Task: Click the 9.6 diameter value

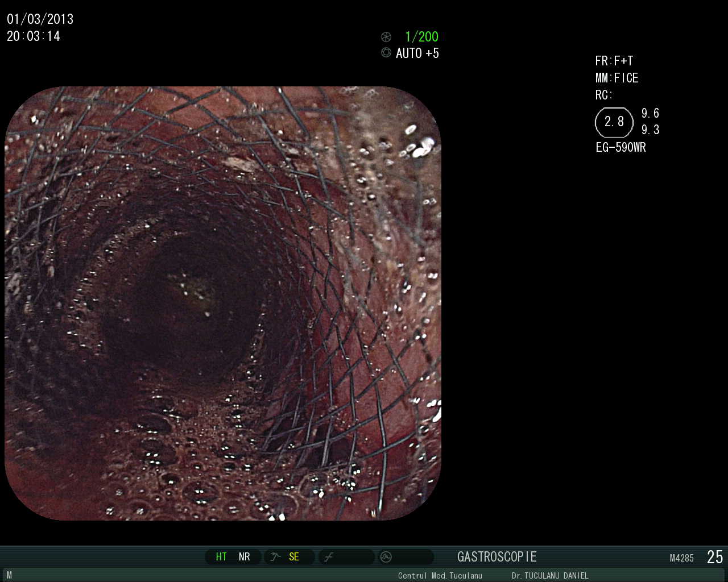Action: (x=651, y=113)
